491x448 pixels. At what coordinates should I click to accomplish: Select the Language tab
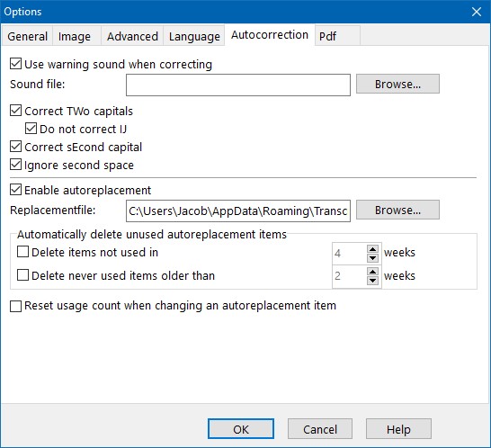194,36
